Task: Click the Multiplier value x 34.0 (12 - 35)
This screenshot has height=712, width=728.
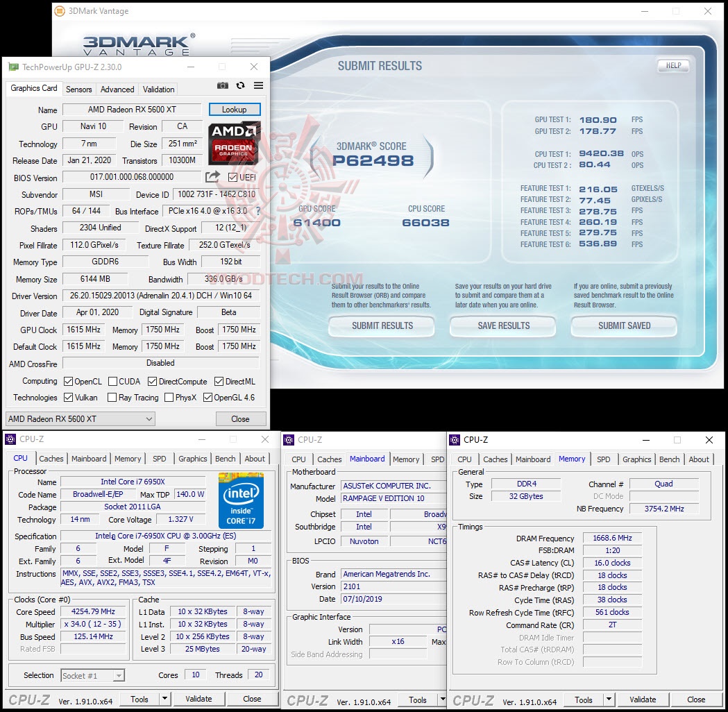Action: 93,624
